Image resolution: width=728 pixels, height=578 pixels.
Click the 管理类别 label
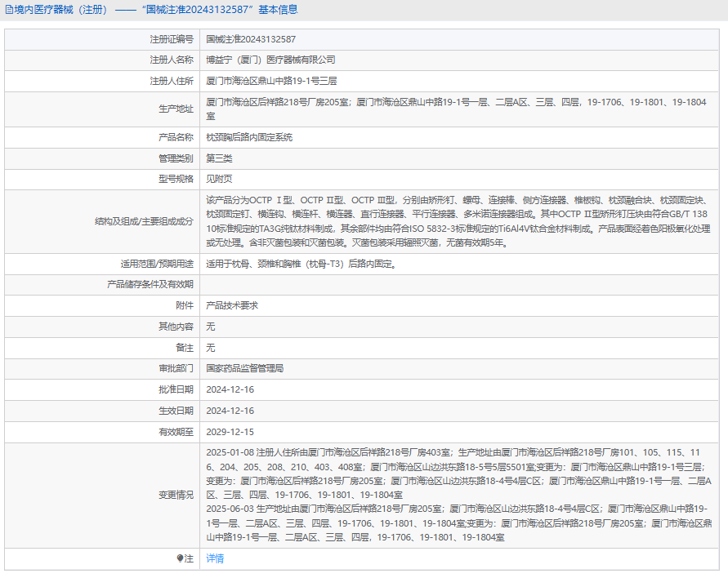point(176,158)
